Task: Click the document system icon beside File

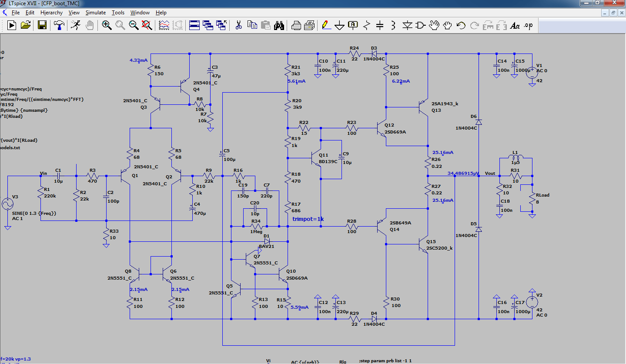Action: pos(4,13)
